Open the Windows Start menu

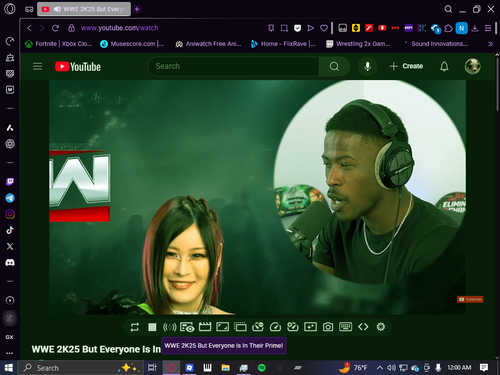point(8,368)
